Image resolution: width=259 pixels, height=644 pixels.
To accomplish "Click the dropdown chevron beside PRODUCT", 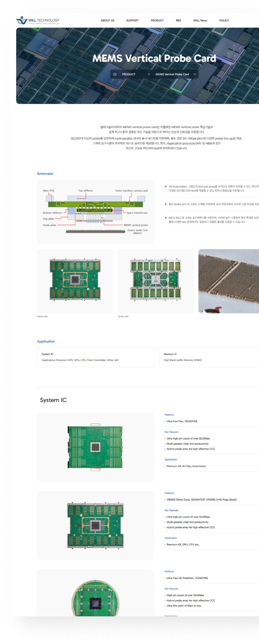I will tap(149, 74).
